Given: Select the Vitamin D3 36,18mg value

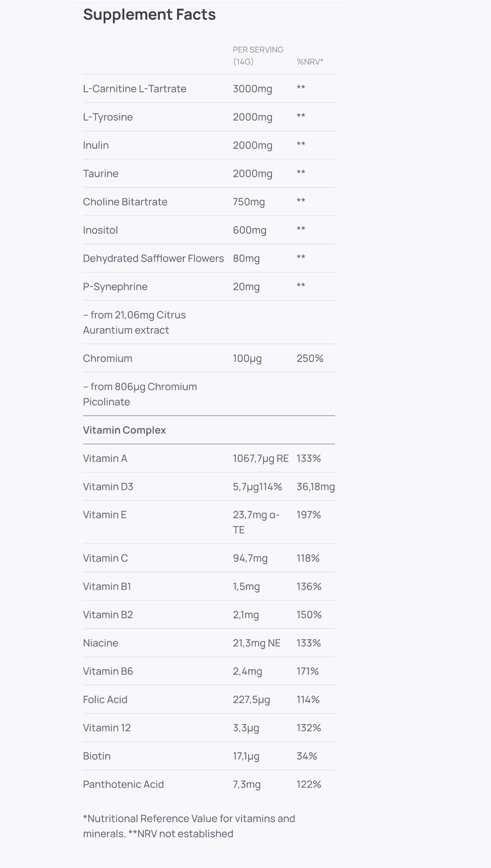Looking at the screenshot, I should [x=315, y=487].
